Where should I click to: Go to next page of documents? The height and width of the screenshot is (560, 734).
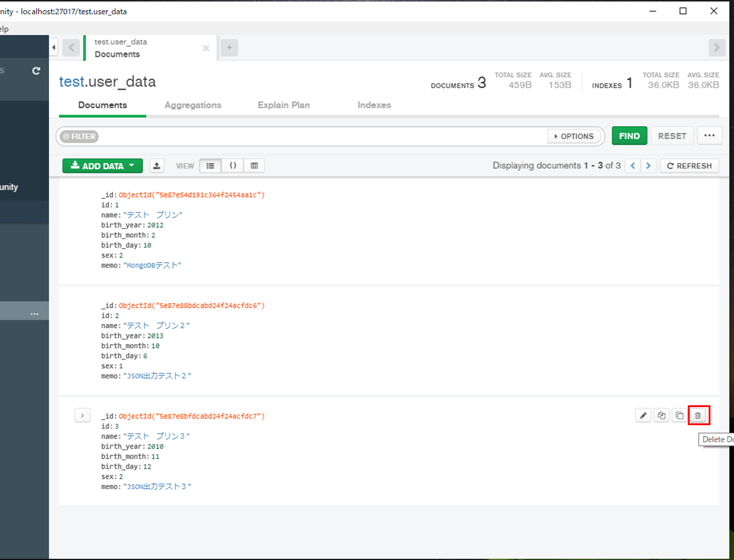[648, 166]
